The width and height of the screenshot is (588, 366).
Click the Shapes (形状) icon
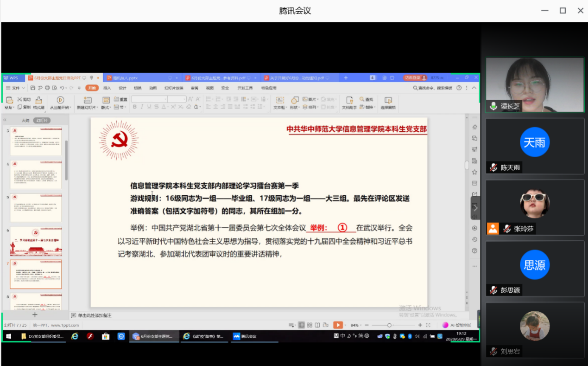(x=294, y=100)
